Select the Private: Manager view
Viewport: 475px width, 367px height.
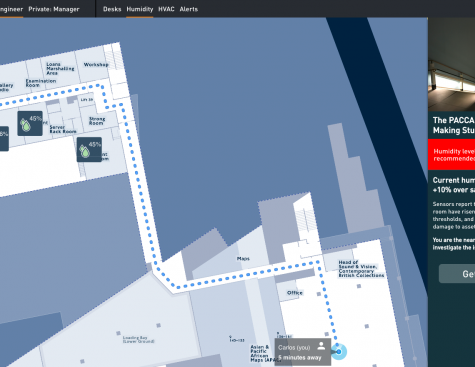54,9
